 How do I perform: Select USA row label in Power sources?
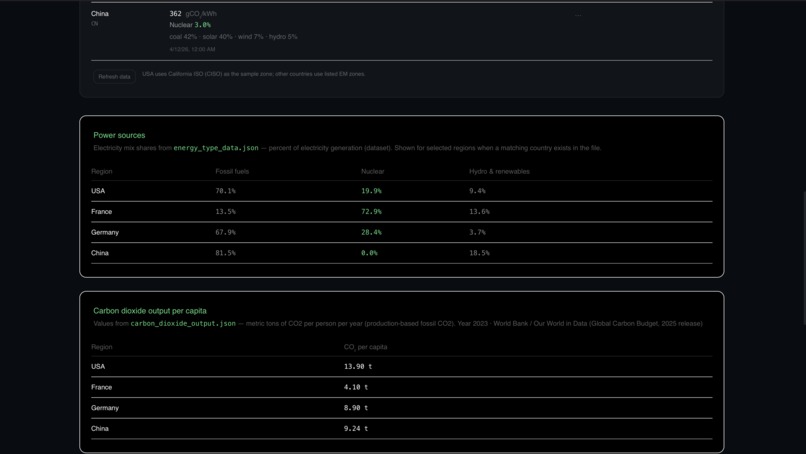[98, 191]
